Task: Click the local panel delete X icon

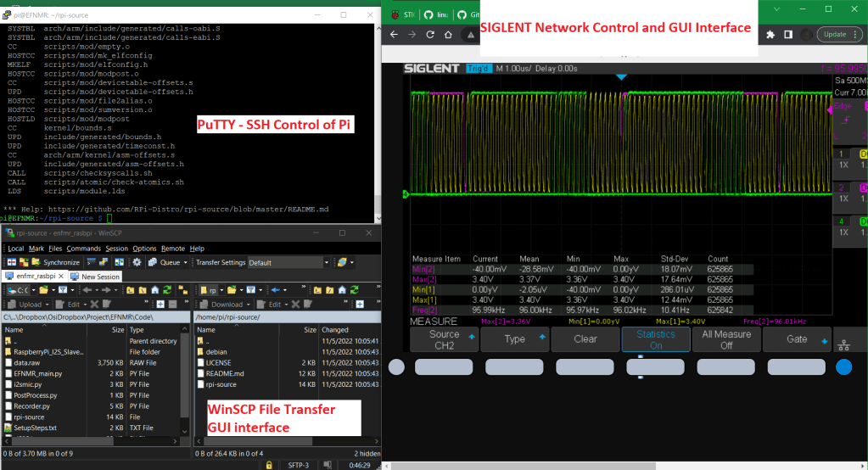Action: pos(95,304)
